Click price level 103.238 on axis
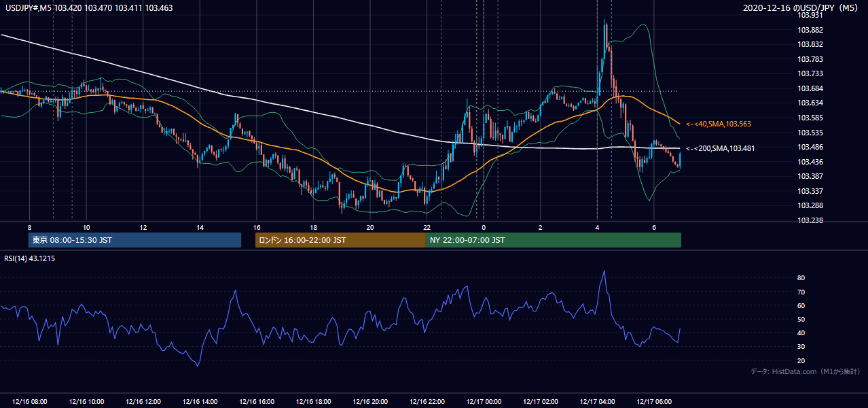This screenshot has height=408, width=868. 810,220
